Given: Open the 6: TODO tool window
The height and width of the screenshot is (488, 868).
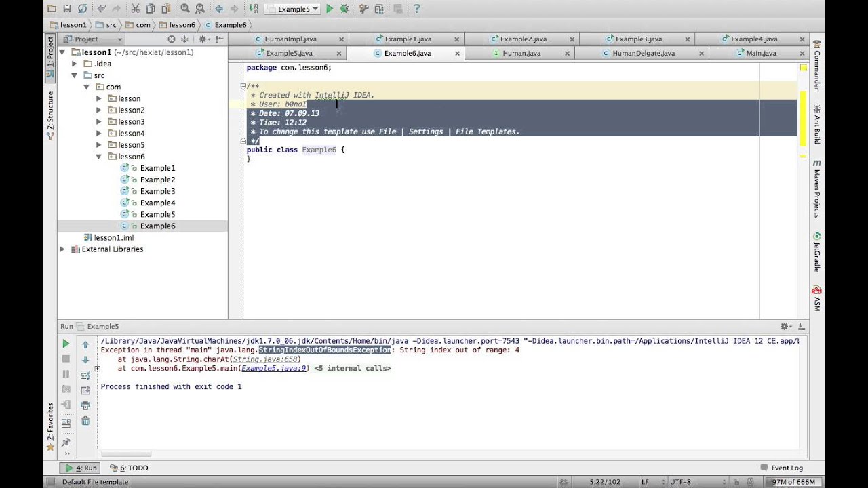Looking at the screenshot, I should 128,468.
